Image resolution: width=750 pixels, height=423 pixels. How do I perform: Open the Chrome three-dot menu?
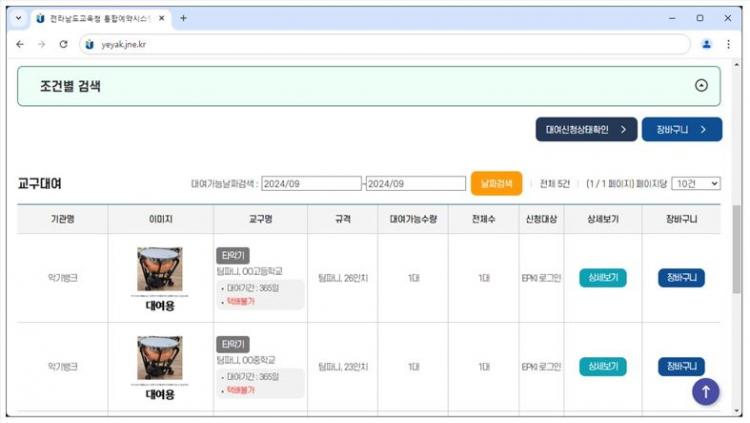tap(728, 44)
